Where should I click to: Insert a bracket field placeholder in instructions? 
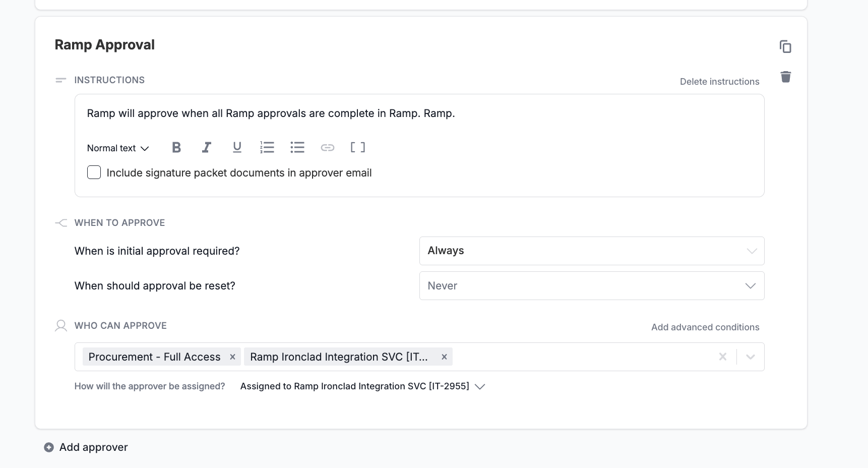(358, 147)
